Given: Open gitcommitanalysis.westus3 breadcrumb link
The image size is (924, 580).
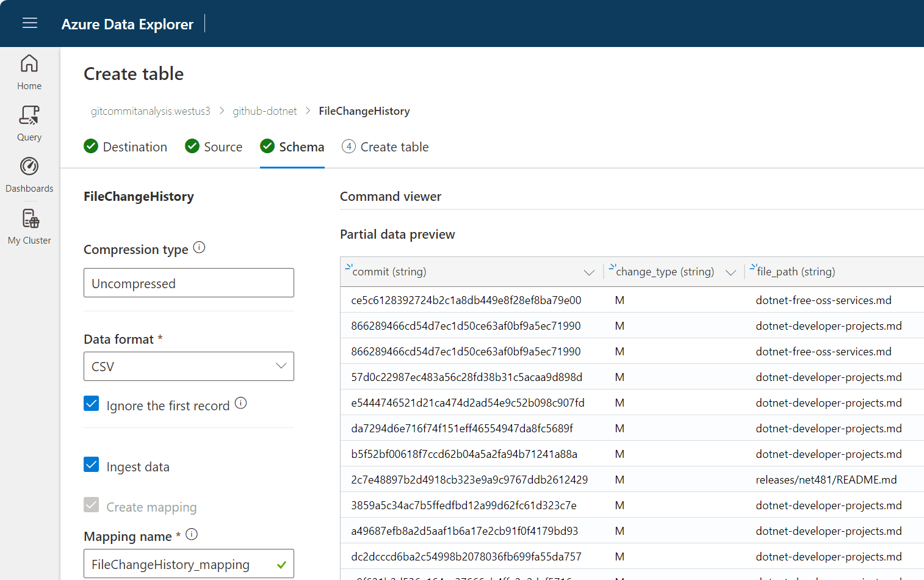Looking at the screenshot, I should coord(151,111).
